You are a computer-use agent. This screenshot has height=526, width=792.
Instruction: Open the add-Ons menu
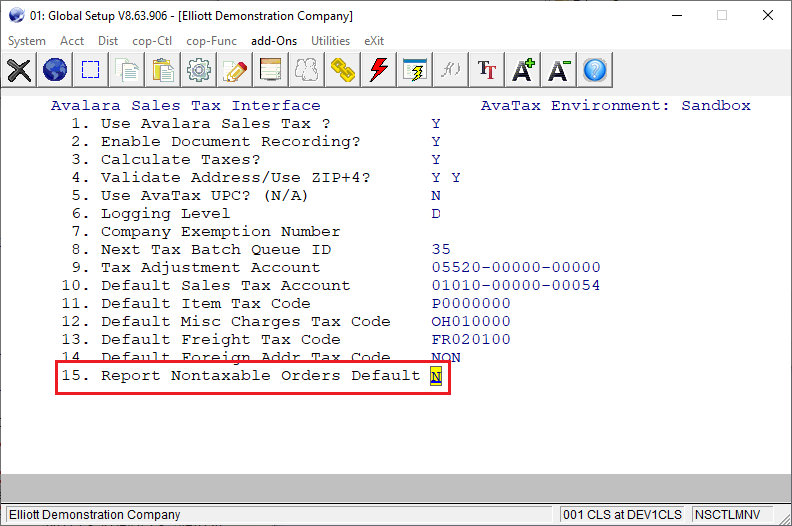point(275,41)
